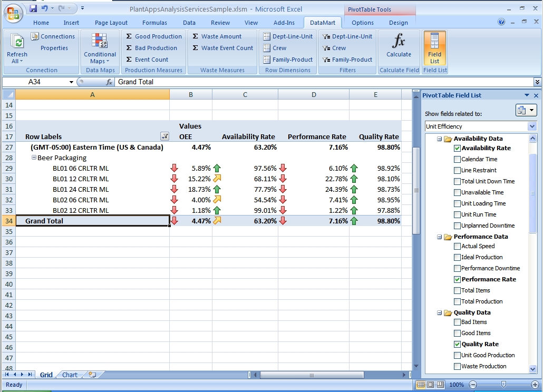Check the Actual Speed field
The height and width of the screenshot is (392, 543).
pyautogui.click(x=457, y=247)
